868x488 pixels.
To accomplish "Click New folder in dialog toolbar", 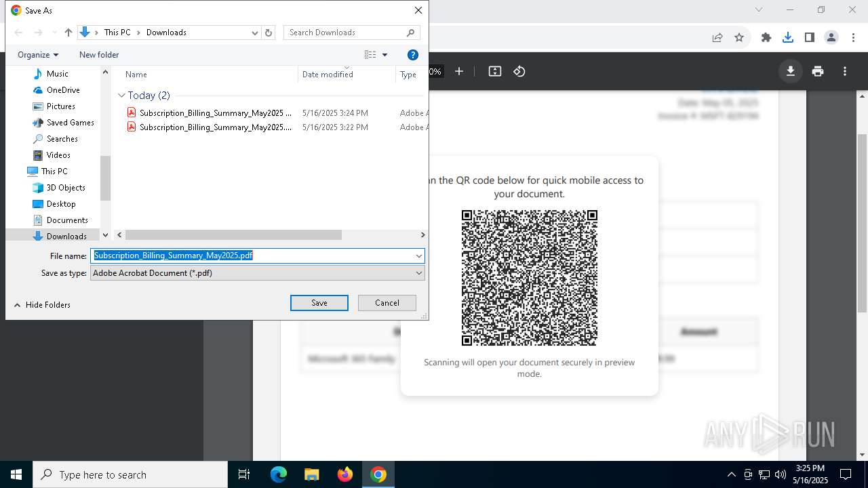I will pyautogui.click(x=99, y=55).
